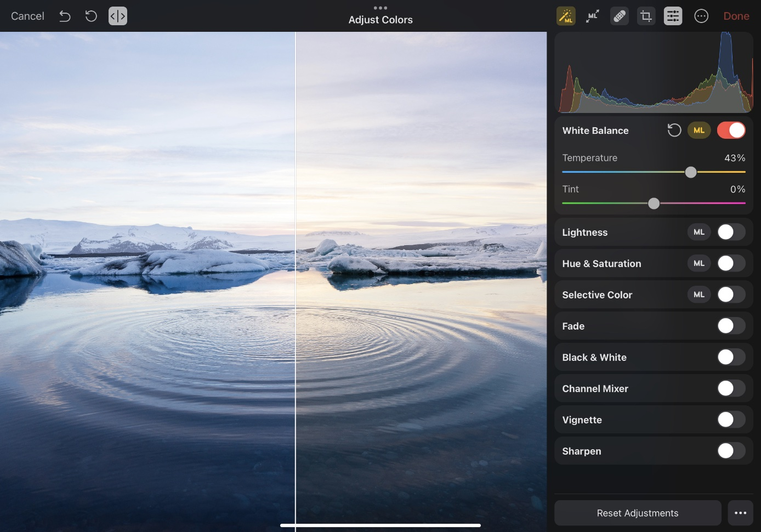Click the undo arrow icon
The width and height of the screenshot is (761, 532).
point(65,16)
